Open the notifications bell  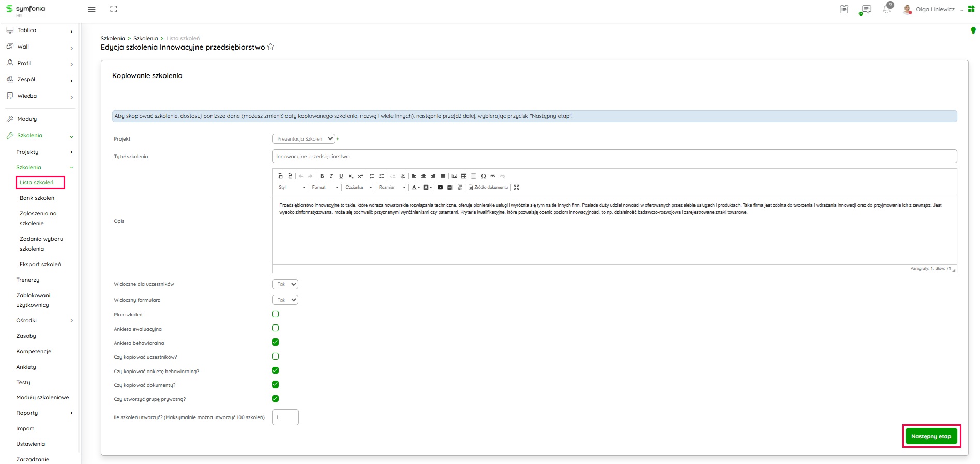click(x=886, y=9)
